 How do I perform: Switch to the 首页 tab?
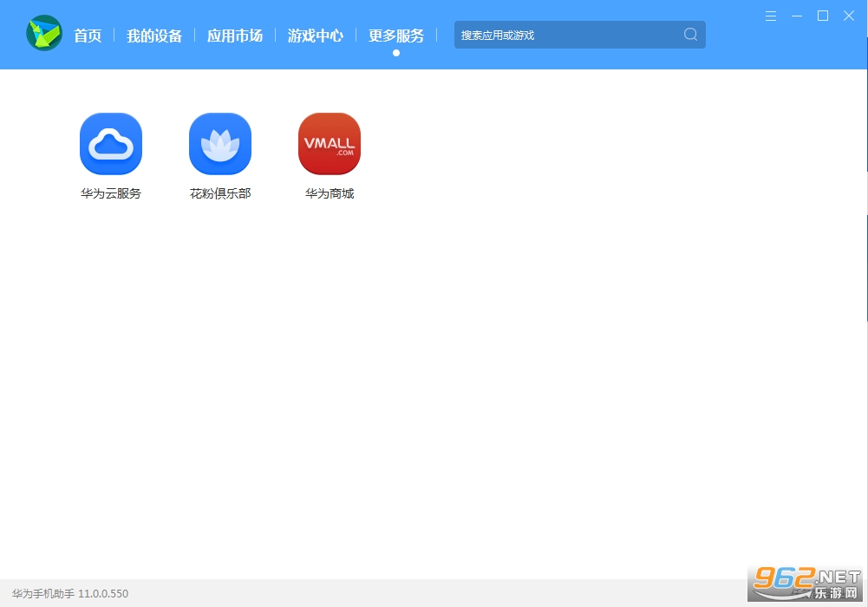[x=88, y=36]
